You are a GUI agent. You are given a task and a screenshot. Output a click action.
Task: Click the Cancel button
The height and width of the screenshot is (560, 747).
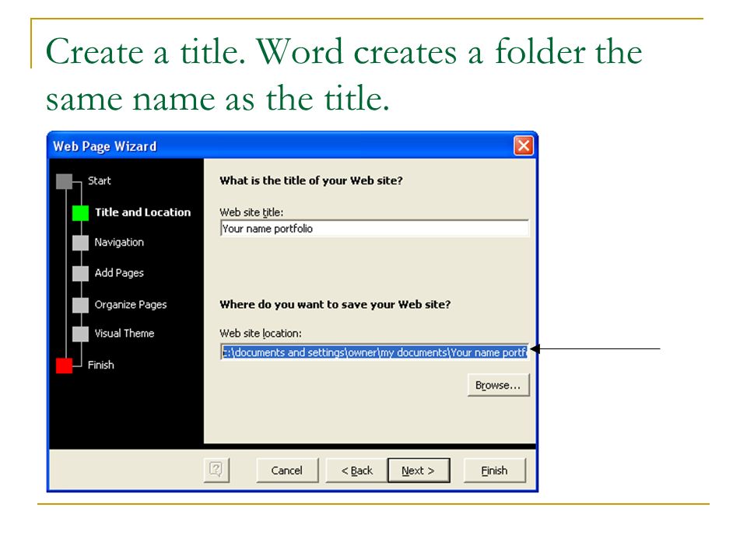tap(287, 471)
